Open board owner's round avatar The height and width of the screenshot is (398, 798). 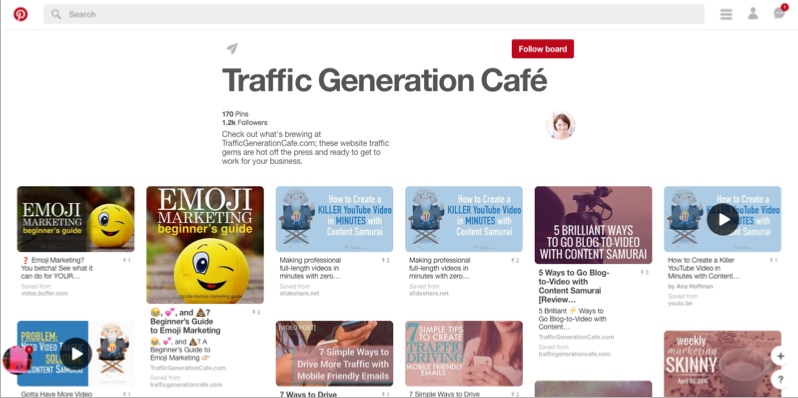561,125
